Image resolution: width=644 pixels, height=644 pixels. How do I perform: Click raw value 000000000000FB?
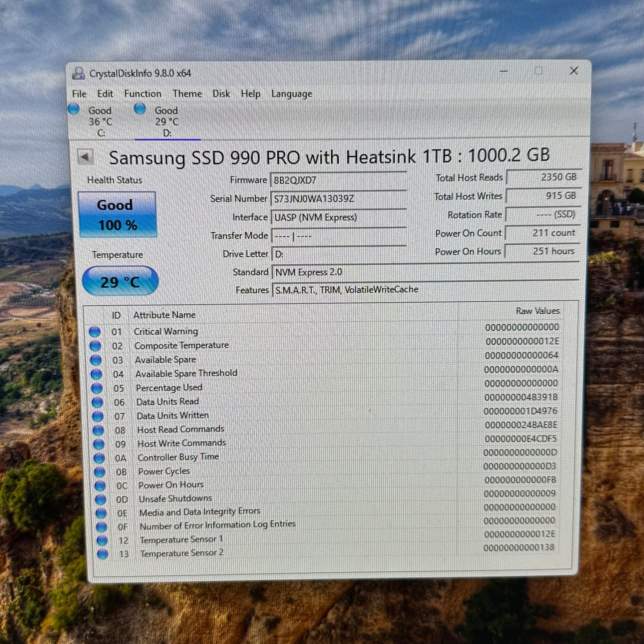pos(520,480)
